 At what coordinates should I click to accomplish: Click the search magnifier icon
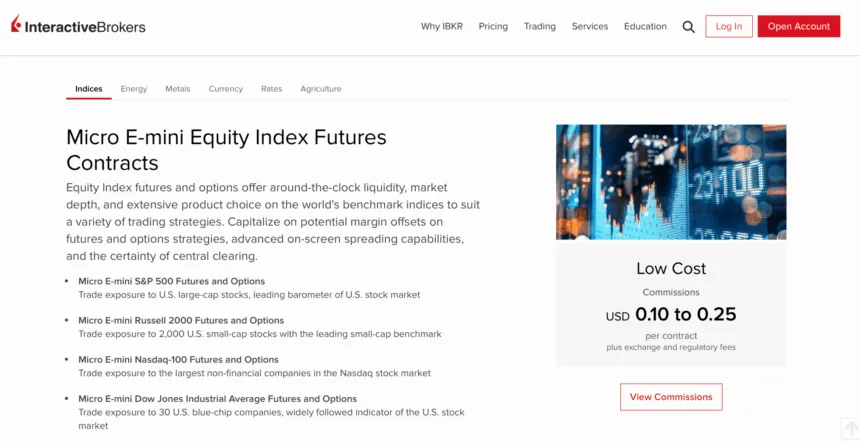(x=688, y=27)
